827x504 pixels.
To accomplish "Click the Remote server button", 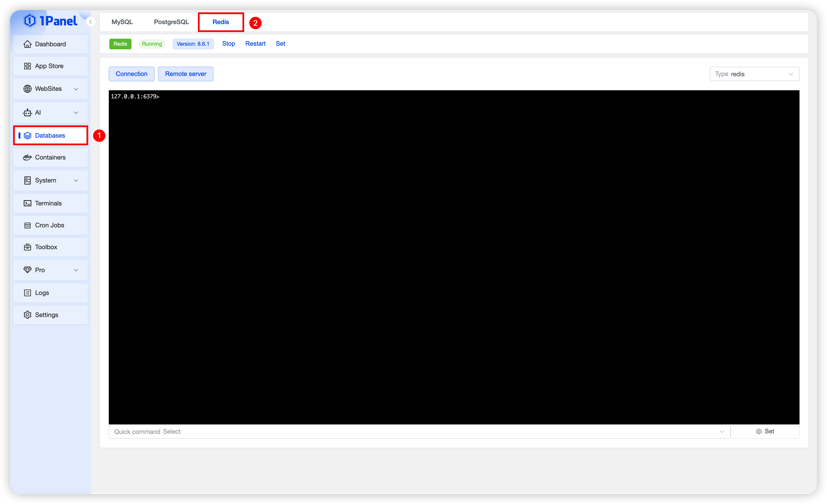I will tap(185, 74).
